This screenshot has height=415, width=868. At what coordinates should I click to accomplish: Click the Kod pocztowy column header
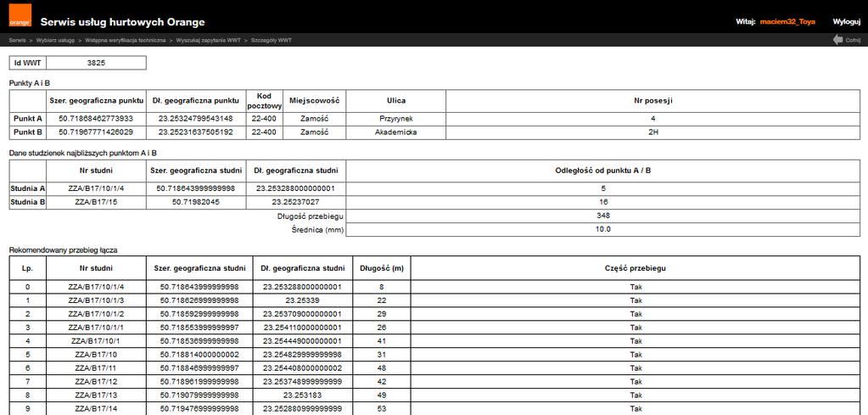coord(265,101)
